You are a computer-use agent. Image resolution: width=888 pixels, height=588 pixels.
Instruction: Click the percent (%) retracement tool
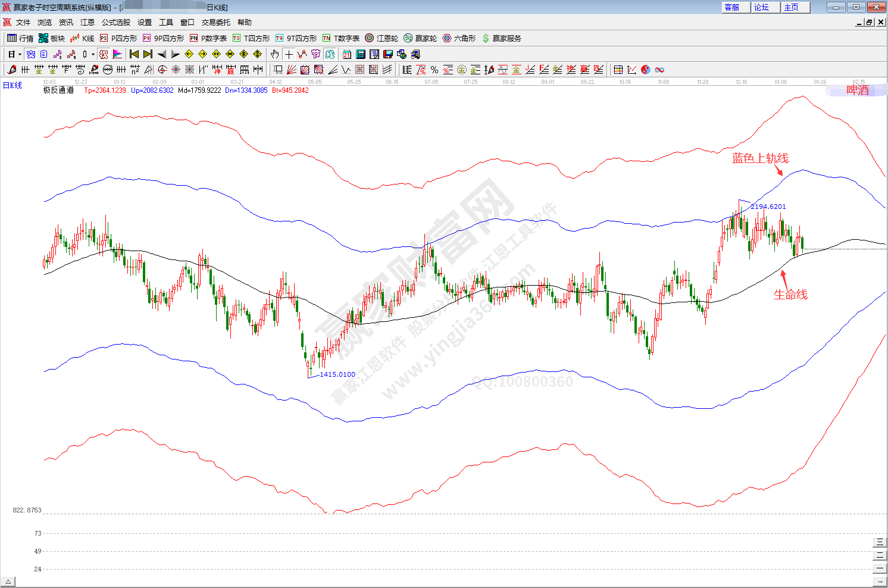point(434,70)
